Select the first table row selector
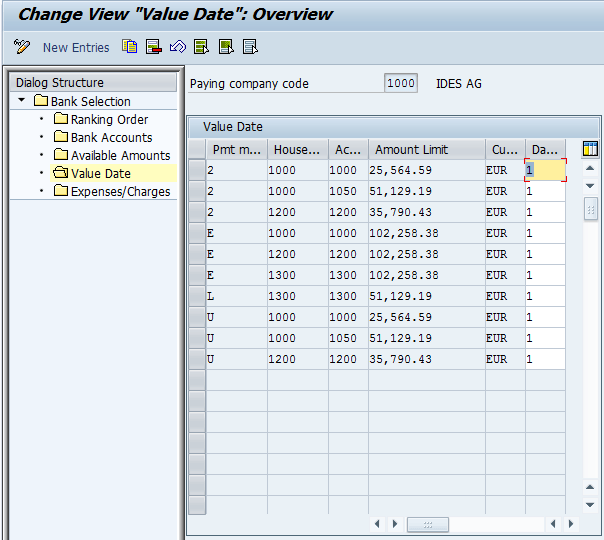Viewport: 604px width, 540px height. (197, 170)
